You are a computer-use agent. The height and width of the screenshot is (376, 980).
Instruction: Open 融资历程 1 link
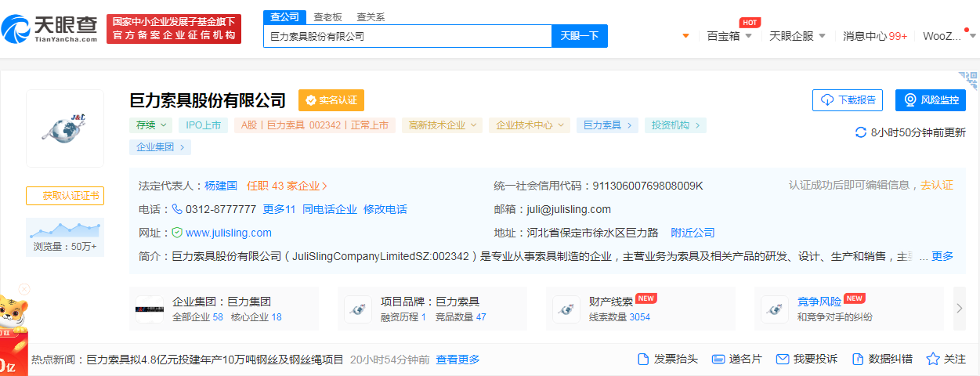403,317
